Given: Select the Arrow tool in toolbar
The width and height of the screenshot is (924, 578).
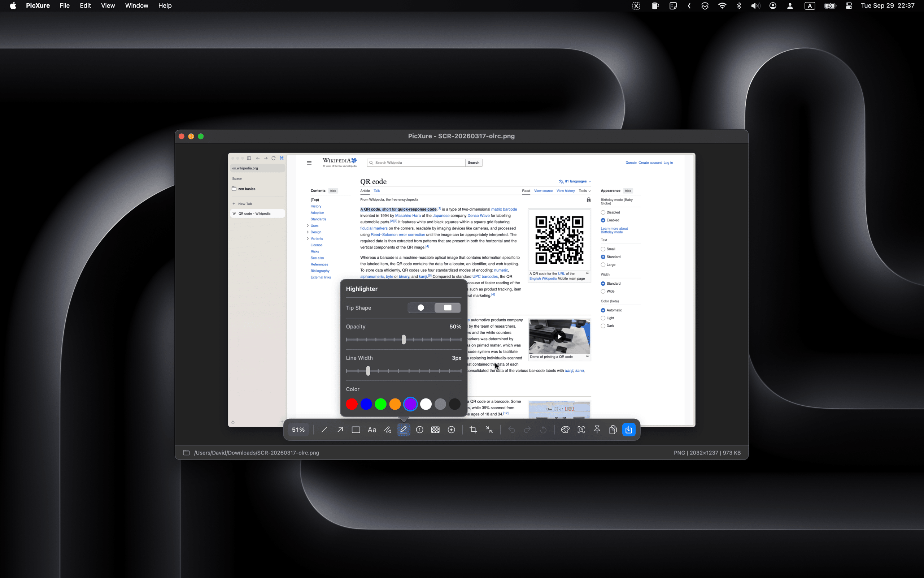Looking at the screenshot, I should point(340,430).
